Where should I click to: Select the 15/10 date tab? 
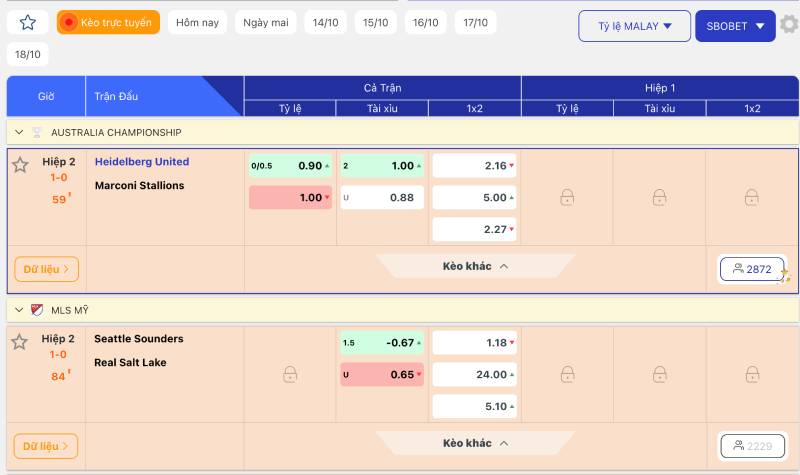[376, 22]
